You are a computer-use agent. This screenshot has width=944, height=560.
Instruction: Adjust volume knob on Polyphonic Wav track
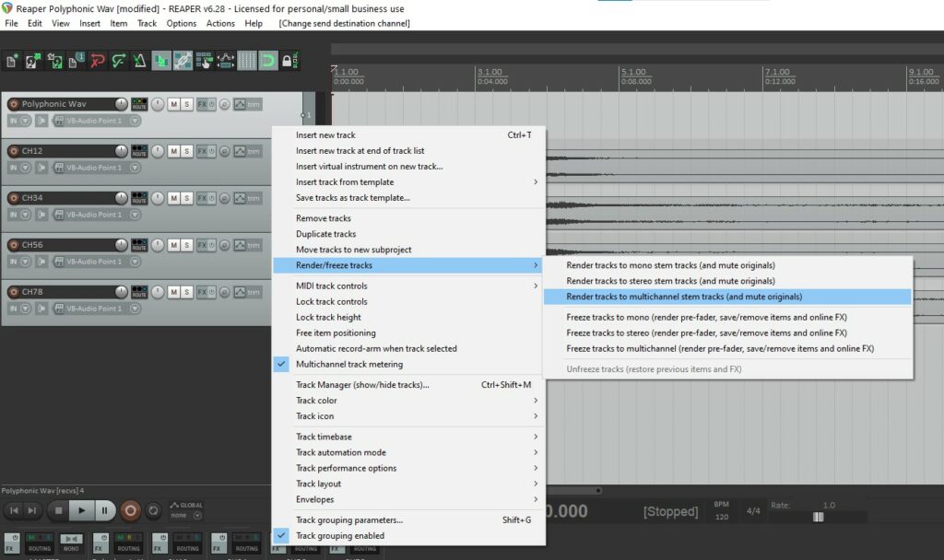tap(121, 104)
